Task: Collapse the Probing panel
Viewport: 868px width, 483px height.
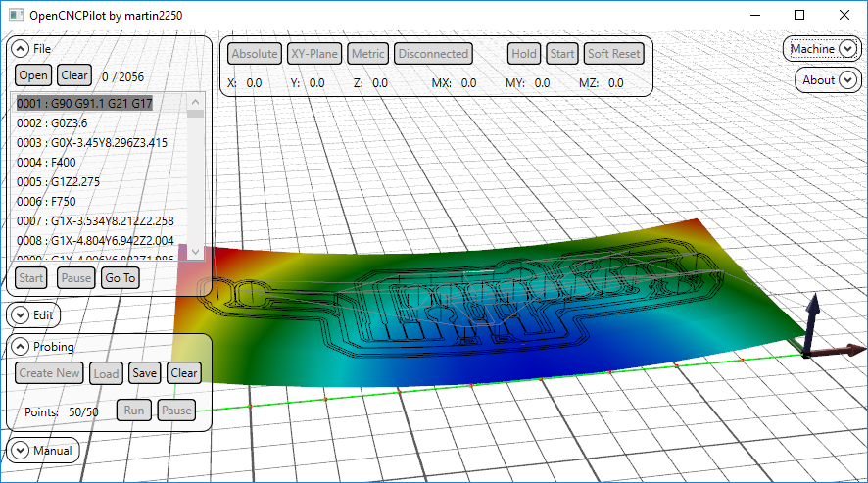Action: [x=21, y=346]
